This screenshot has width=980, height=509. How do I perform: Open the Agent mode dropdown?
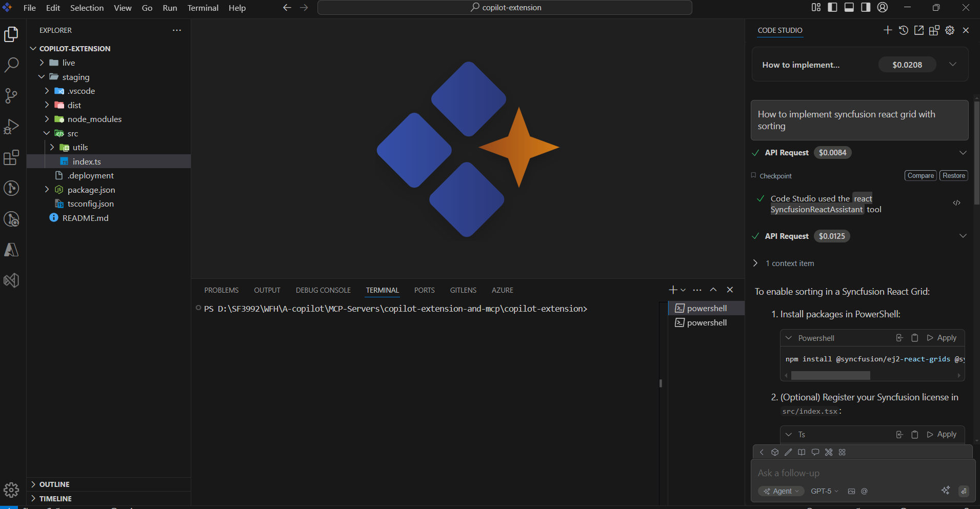tap(781, 491)
